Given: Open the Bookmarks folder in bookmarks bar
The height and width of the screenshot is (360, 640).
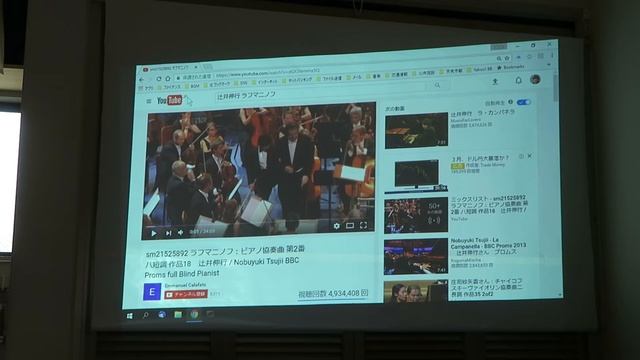Looking at the screenshot, I should (x=511, y=67).
